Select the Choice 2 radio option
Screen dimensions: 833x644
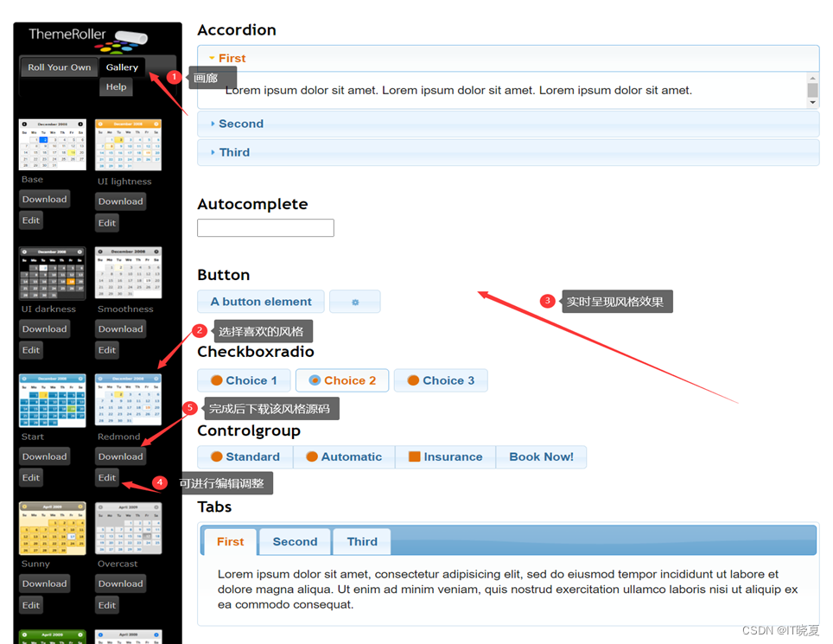point(342,380)
